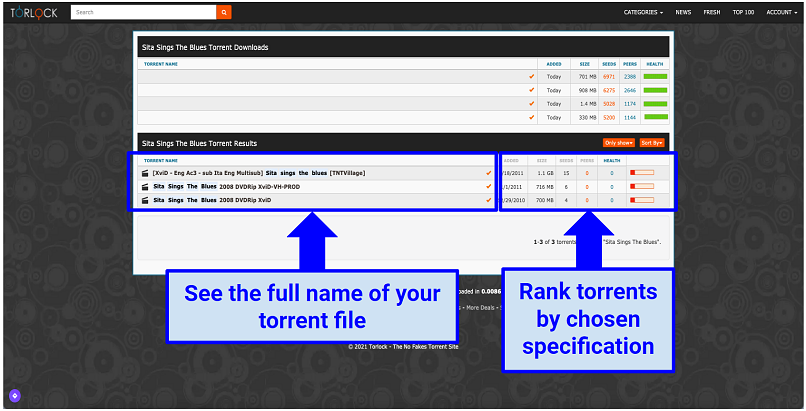Click the verified checkmark on the 908 MB download row
Viewport: 806px width, 411px height.
532,90
